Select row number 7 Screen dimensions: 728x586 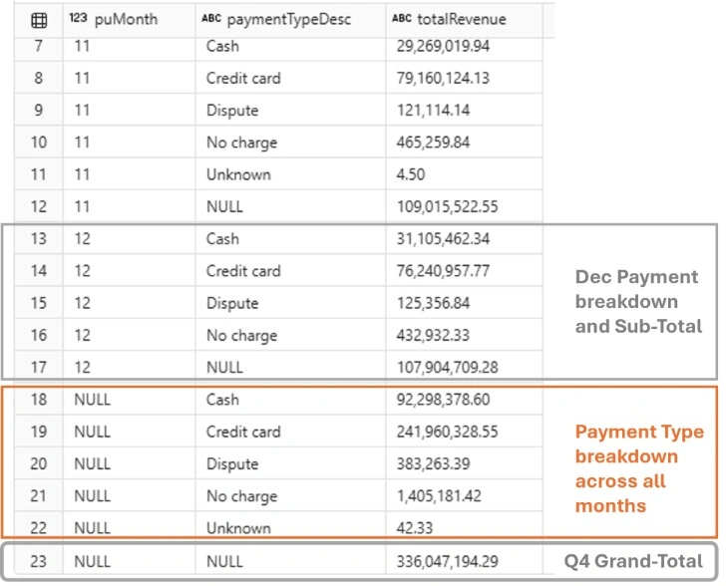(x=39, y=47)
